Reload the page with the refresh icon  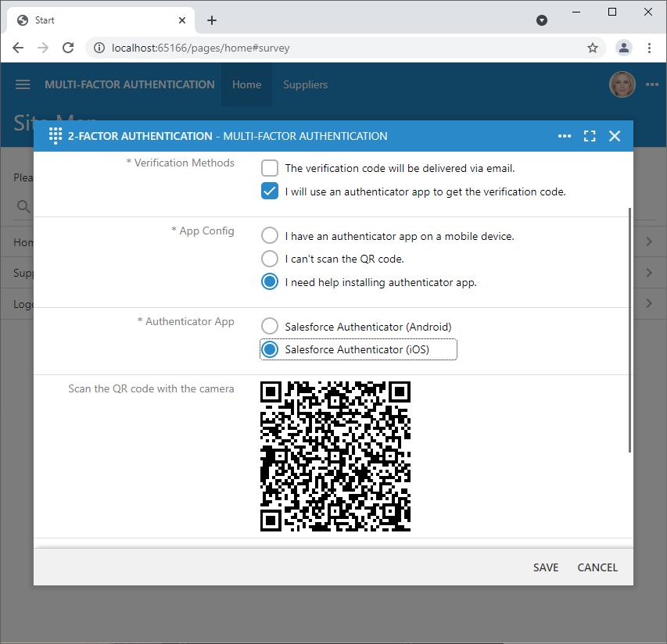(x=68, y=48)
